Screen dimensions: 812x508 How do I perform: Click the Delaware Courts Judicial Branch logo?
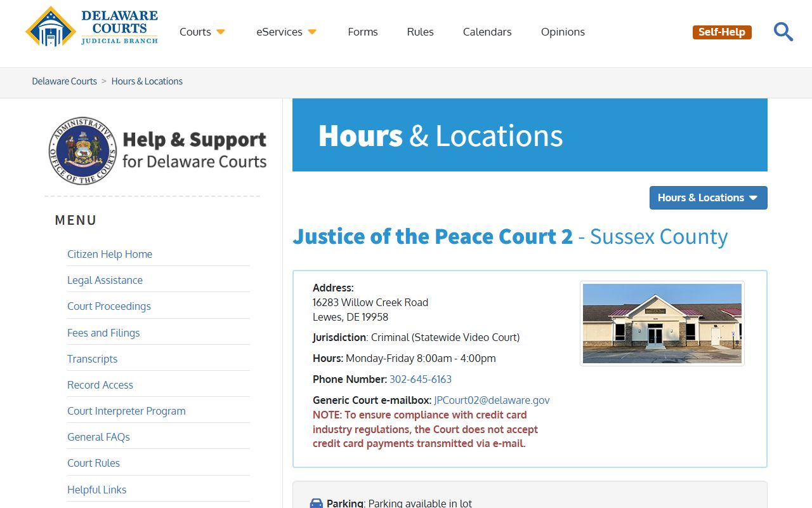pos(92,27)
